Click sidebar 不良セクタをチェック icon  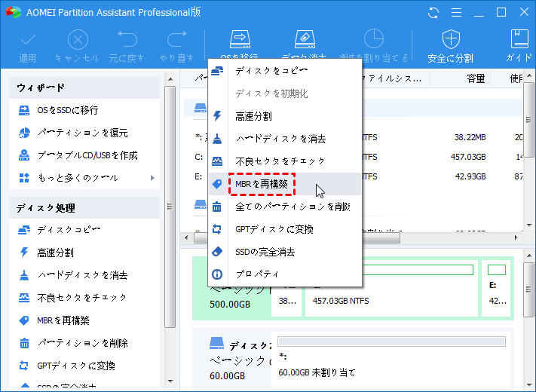pyautogui.click(x=24, y=298)
